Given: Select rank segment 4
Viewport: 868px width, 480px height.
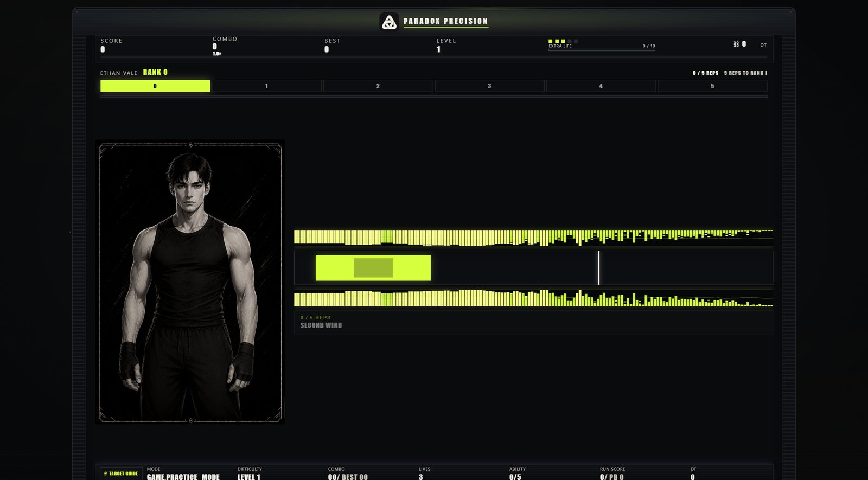Looking at the screenshot, I should click(x=601, y=86).
